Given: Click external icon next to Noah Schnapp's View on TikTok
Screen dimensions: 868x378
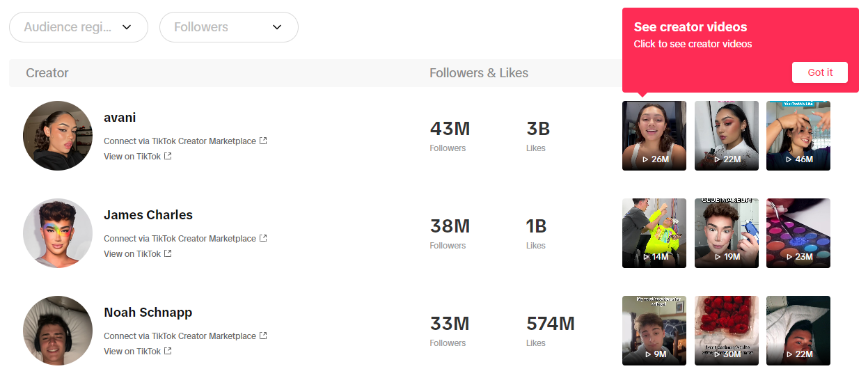Looking at the screenshot, I should [168, 351].
